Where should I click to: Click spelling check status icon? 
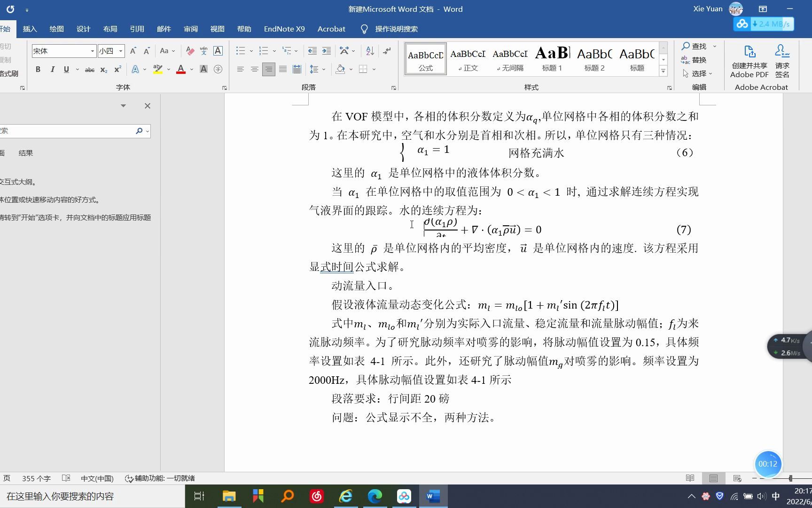[x=66, y=478]
